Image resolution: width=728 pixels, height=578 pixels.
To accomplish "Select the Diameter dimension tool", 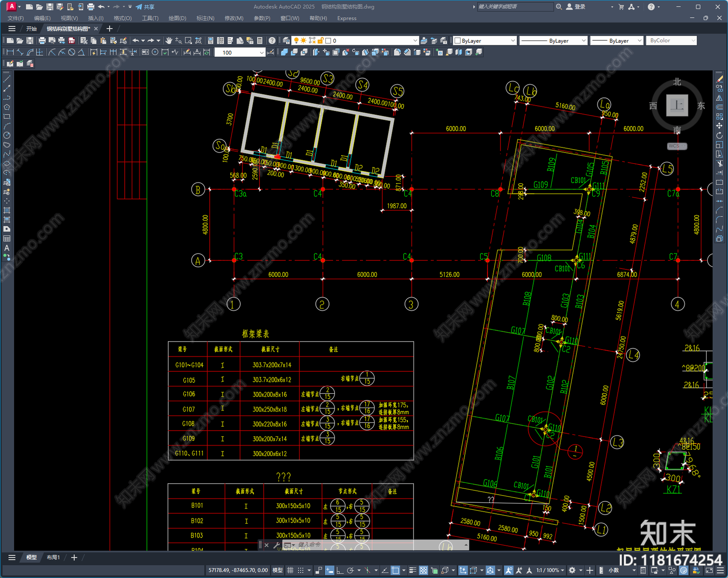I will point(71,52).
